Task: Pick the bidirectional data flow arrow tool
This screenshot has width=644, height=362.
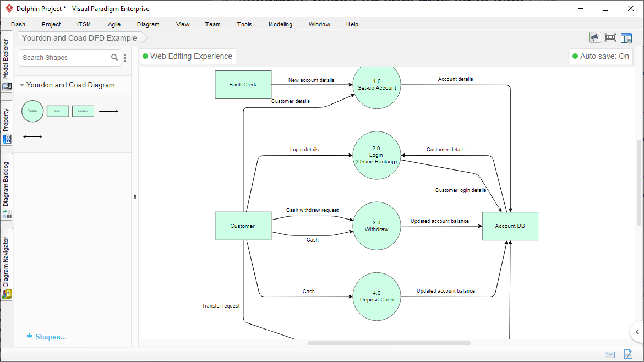Action: (x=32, y=136)
